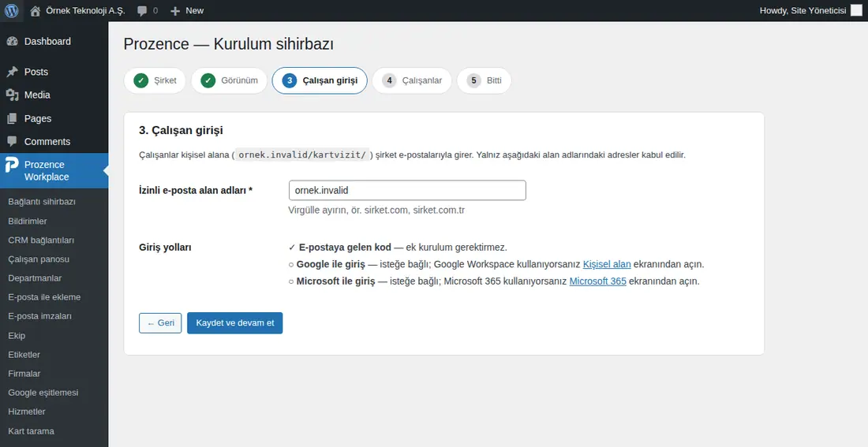
Task: Open Kart tarama submenu item
Action: click(x=31, y=431)
